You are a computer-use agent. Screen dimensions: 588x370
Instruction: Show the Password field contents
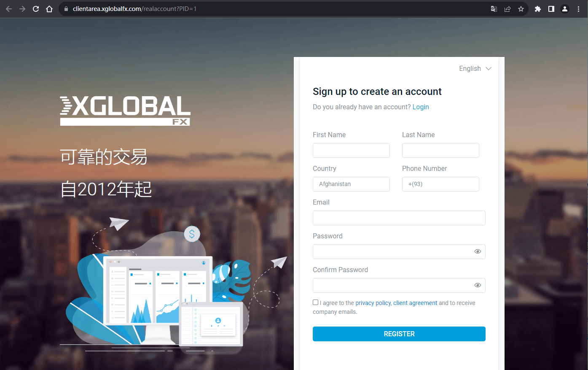[478, 251]
